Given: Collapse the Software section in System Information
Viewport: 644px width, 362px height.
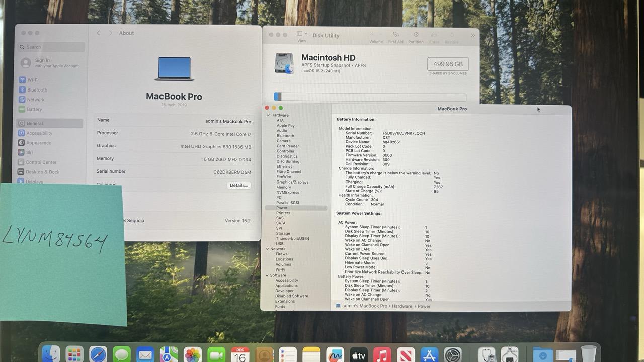Looking at the screenshot, I should (268, 275).
